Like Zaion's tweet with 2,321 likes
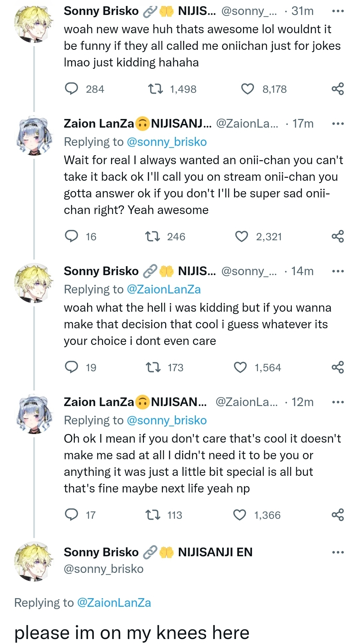This screenshot has height=644, width=359. click(242, 237)
